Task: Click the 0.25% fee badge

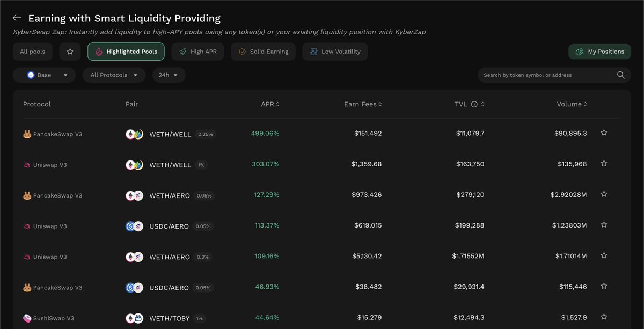Action: pyautogui.click(x=206, y=134)
